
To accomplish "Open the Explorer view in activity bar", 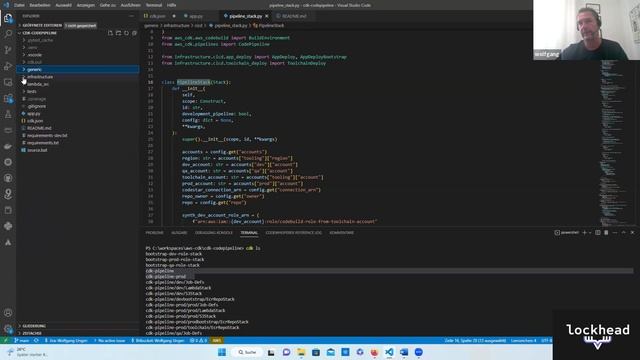I will click(8, 18).
